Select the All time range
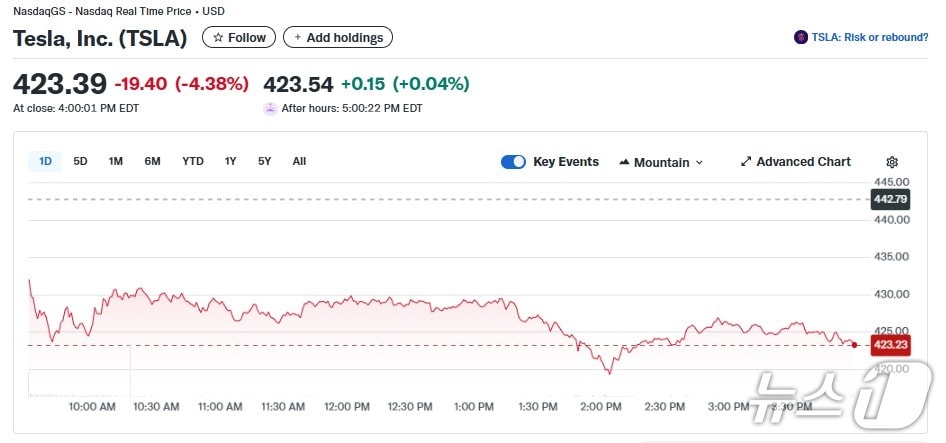946x443 pixels. coord(299,161)
